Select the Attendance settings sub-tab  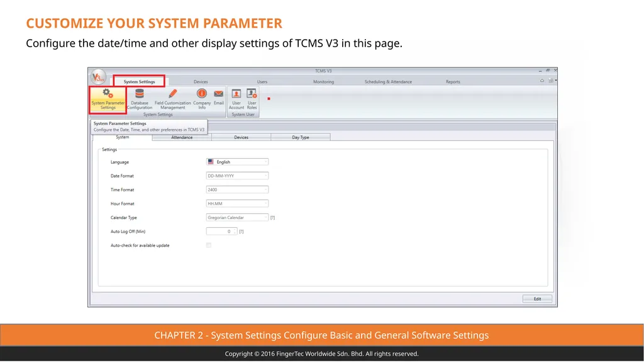pyautogui.click(x=182, y=137)
